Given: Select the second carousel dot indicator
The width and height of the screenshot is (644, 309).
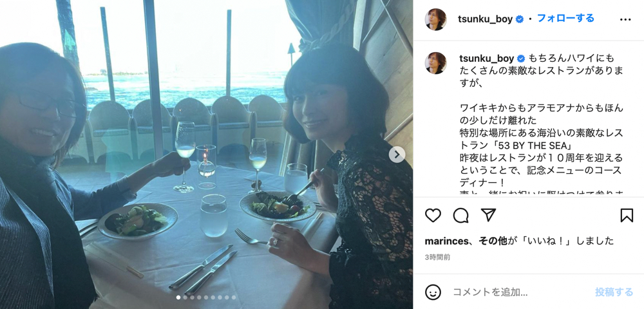Looking at the screenshot, I should click(185, 297).
